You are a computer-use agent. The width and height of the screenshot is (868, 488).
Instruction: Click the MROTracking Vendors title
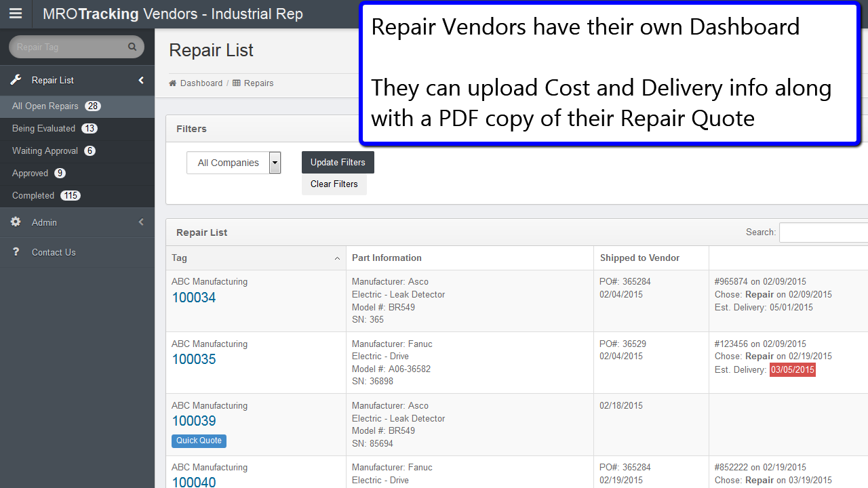click(173, 14)
